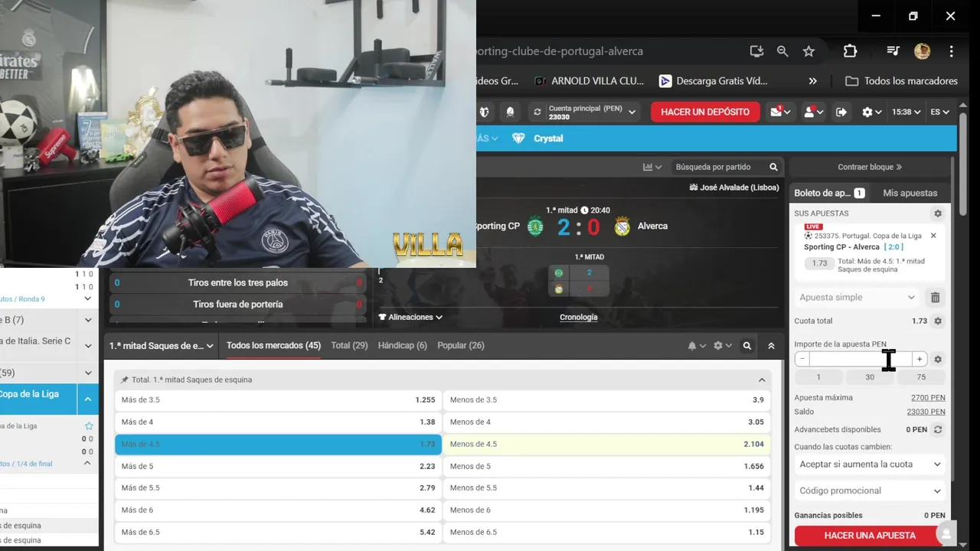Remove the Sporting CP - Alverca bet

pyautogui.click(x=933, y=236)
